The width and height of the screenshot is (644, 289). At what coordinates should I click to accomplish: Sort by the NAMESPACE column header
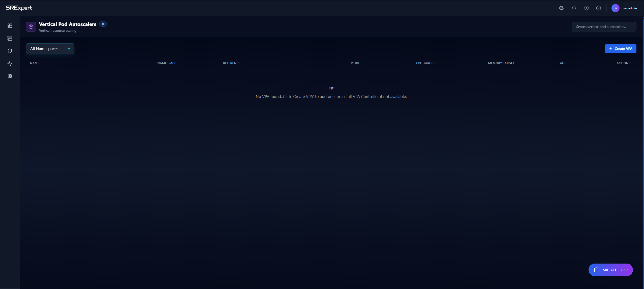click(x=167, y=63)
